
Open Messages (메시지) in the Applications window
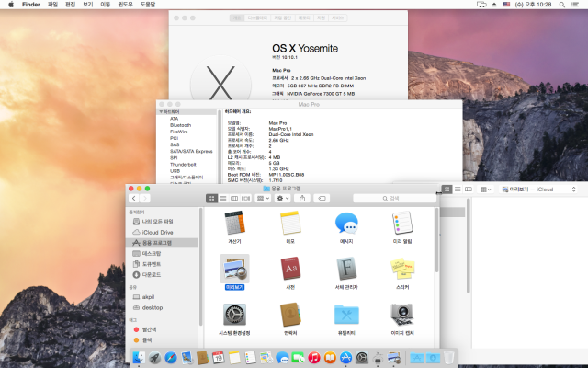pos(346,223)
